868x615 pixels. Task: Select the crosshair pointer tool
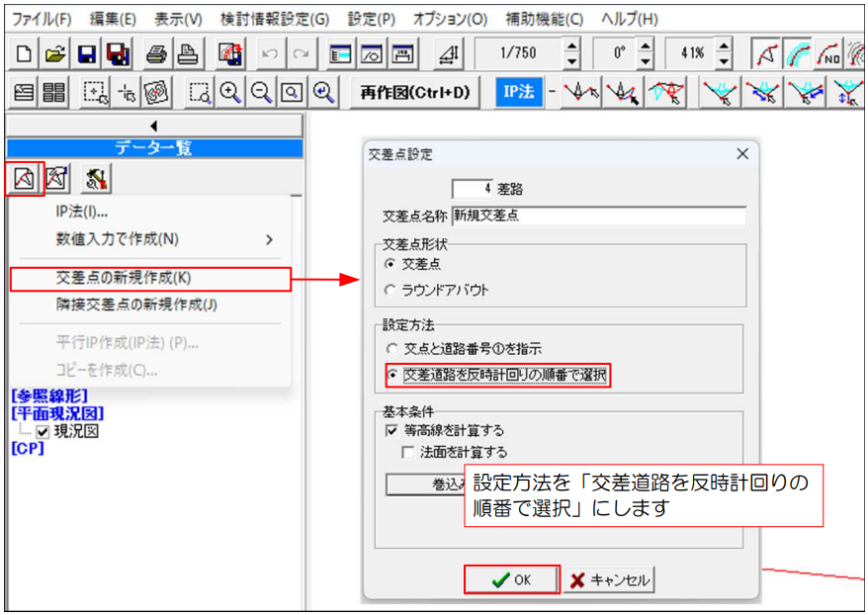pyautogui.click(x=127, y=92)
